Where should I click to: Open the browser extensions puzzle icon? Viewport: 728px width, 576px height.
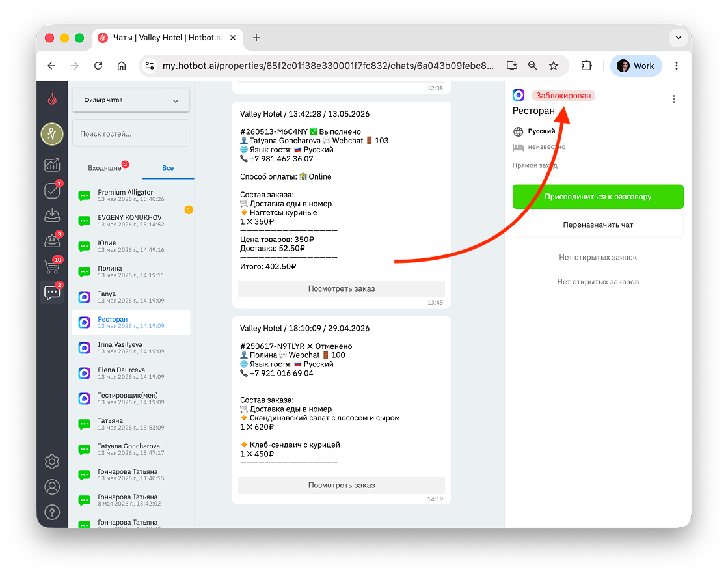pos(586,66)
